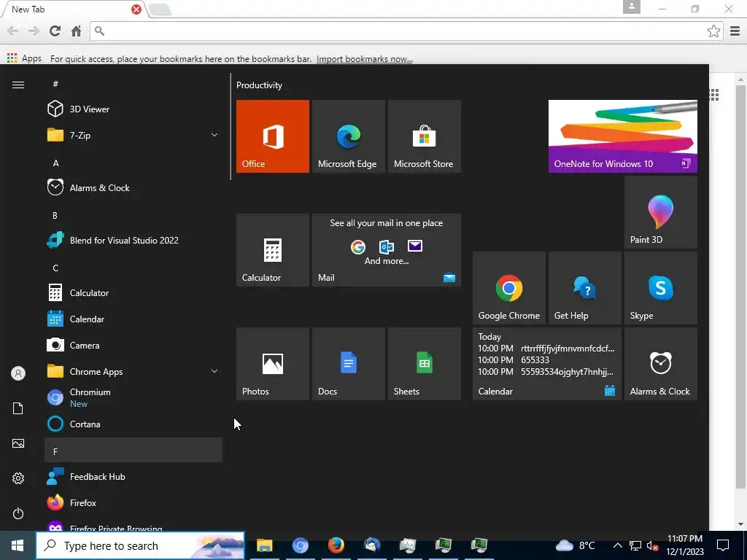
Task: Open File Explorer from taskbar
Action: point(264,545)
